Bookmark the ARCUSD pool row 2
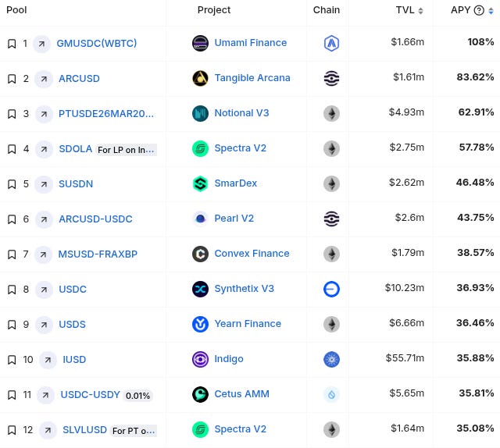500x448 pixels. (12, 79)
